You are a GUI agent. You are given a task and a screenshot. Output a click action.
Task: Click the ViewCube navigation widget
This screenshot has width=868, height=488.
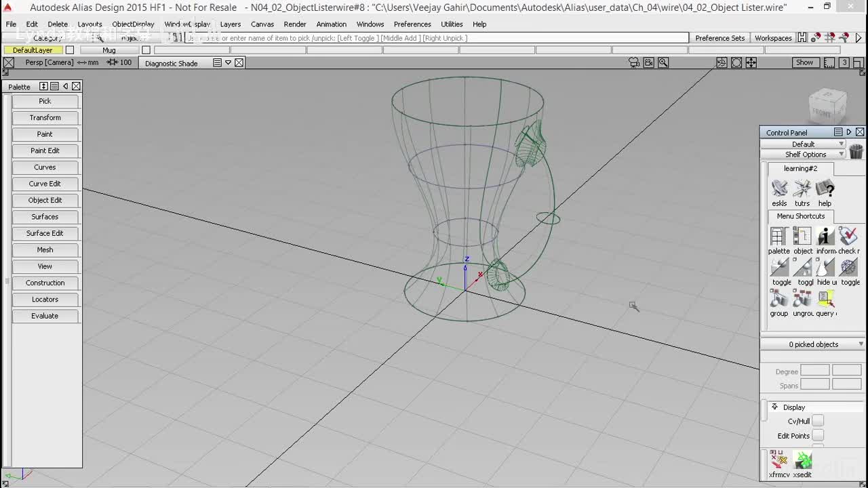tap(828, 106)
